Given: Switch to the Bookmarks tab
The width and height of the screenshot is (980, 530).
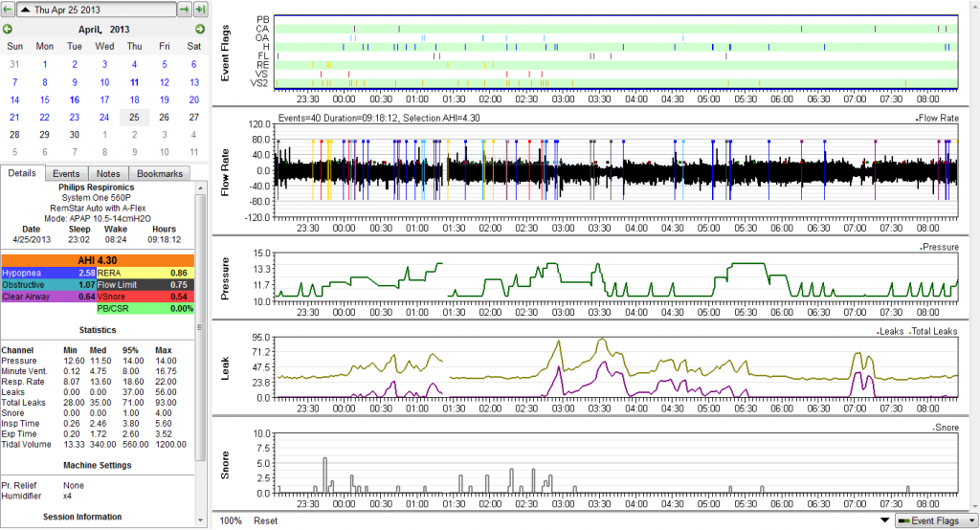Looking at the screenshot, I should (159, 173).
